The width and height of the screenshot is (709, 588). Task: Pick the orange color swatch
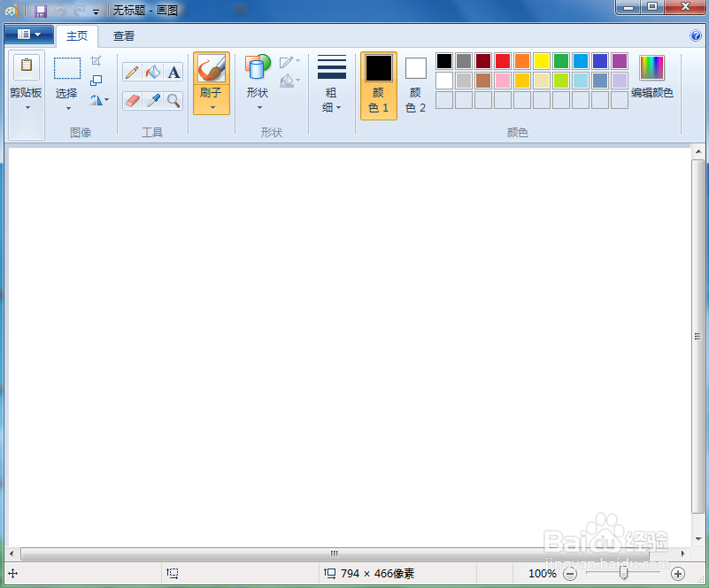522,61
